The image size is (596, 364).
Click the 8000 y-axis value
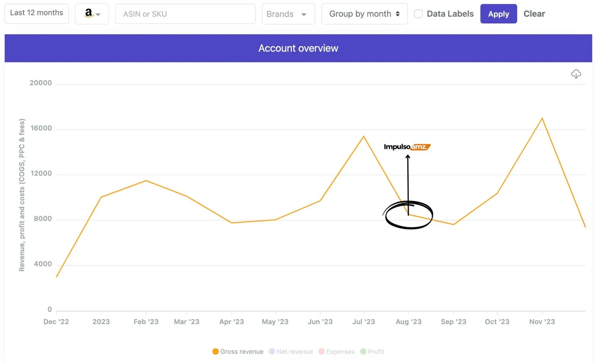pos(43,219)
